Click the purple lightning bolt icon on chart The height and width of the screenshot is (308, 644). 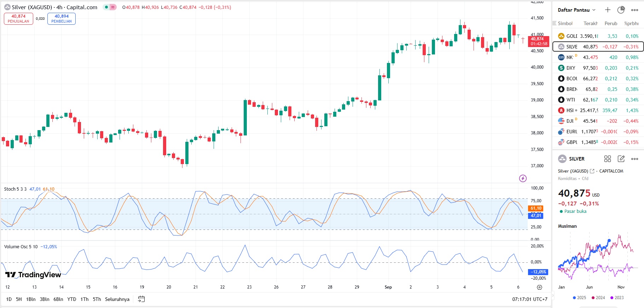pyautogui.click(x=523, y=178)
